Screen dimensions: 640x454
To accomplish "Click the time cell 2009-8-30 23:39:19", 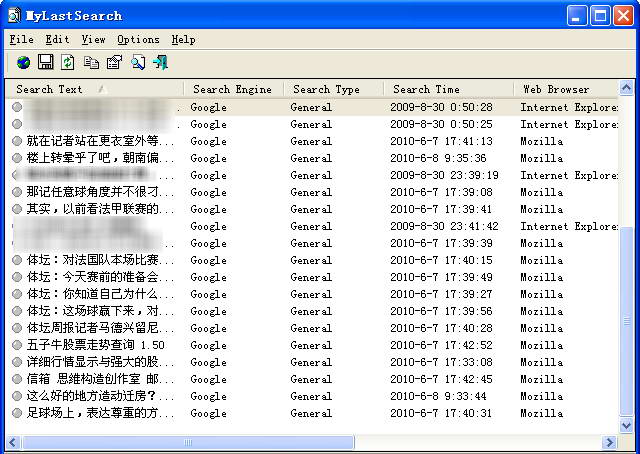I will 444,175.
